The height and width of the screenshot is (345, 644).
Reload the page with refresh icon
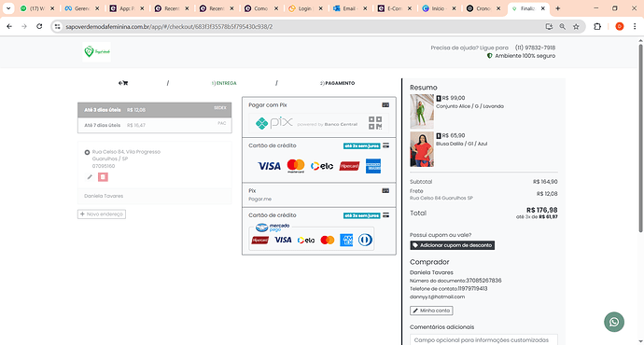[x=39, y=27]
